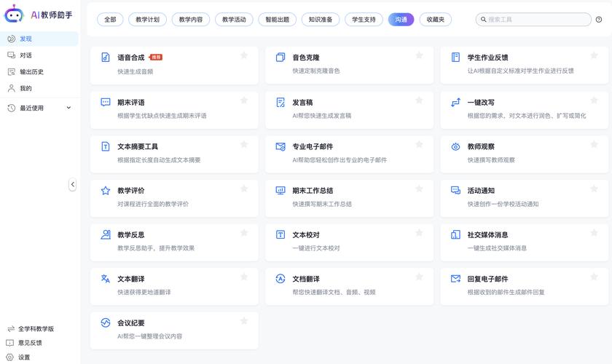Favorite the 音色克隆 card with its star
612x364 pixels.
pyautogui.click(x=419, y=55)
